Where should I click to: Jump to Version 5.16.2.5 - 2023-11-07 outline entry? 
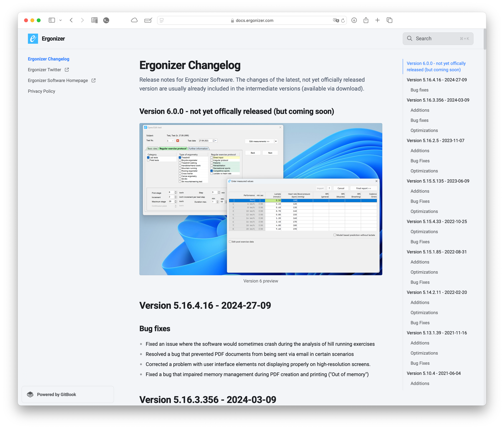click(435, 140)
